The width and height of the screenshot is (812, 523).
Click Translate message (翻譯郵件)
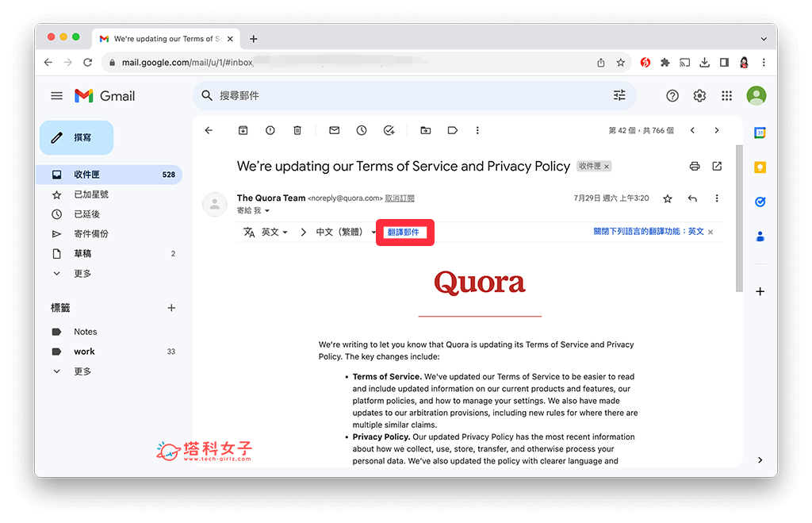click(404, 233)
